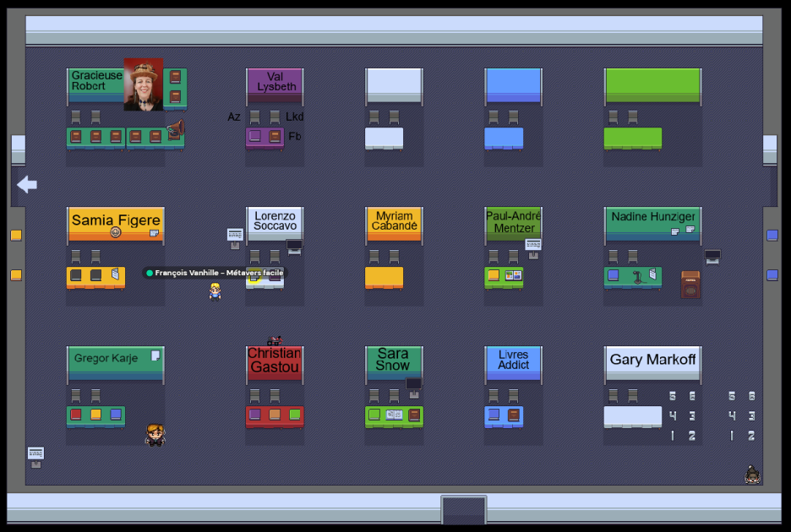This screenshot has width=791, height=532.
Task: Click the signboard right of Paul-André Mentzer
Action: pos(533,248)
